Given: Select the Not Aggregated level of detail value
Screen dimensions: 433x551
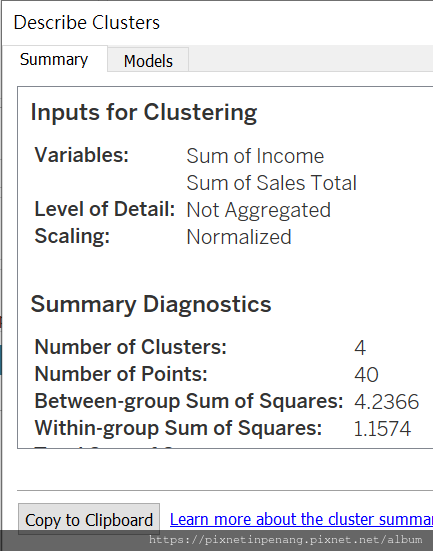Looking at the screenshot, I should click(x=258, y=210).
